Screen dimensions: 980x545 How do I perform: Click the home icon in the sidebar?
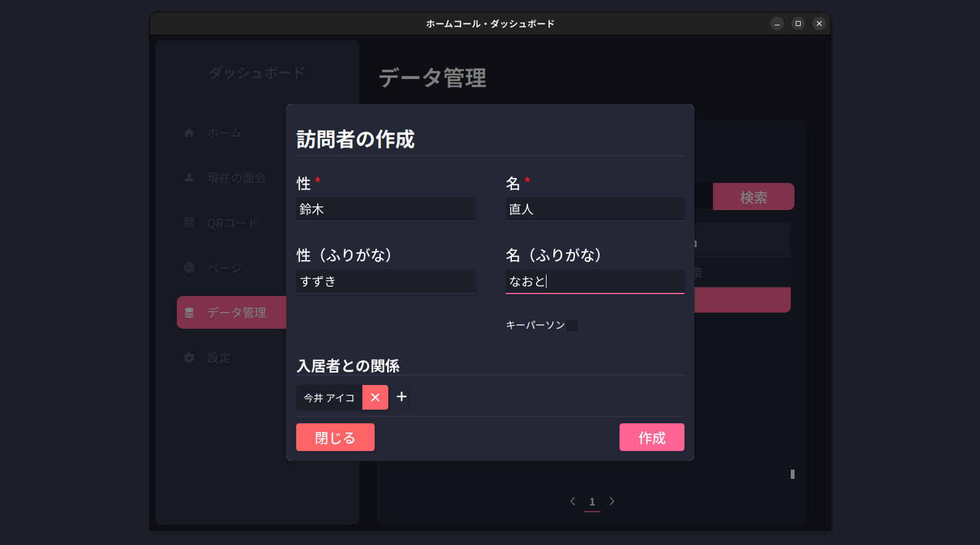[x=189, y=133]
